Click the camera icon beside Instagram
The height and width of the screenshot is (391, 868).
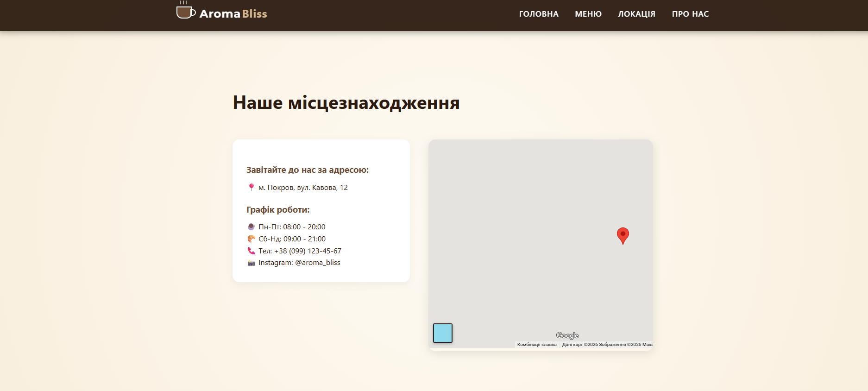point(251,263)
